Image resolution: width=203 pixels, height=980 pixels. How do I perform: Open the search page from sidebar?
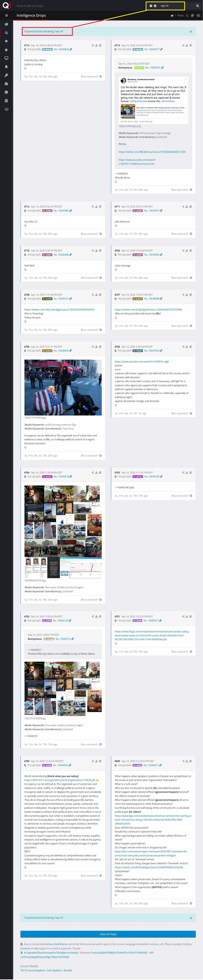(6, 33)
